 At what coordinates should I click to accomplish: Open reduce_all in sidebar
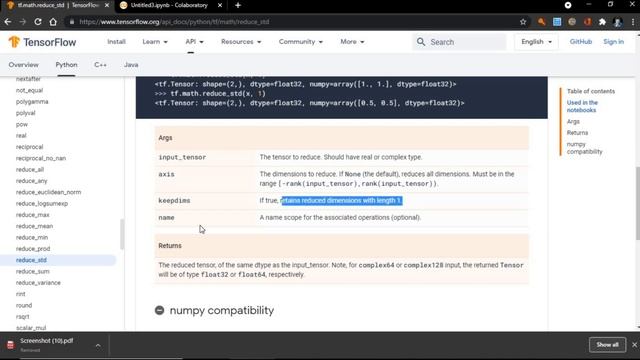point(29,169)
